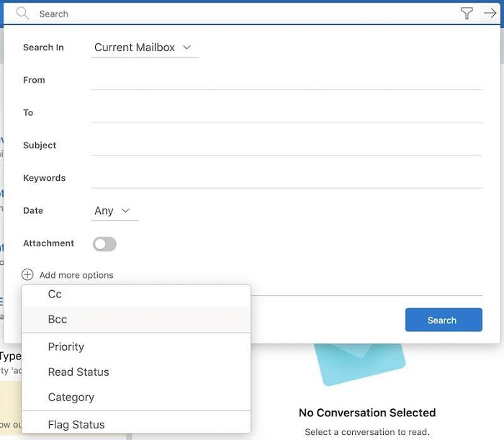The height and width of the screenshot is (440, 504).
Task: Select Priority from more options
Action: [x=66, y=346]
